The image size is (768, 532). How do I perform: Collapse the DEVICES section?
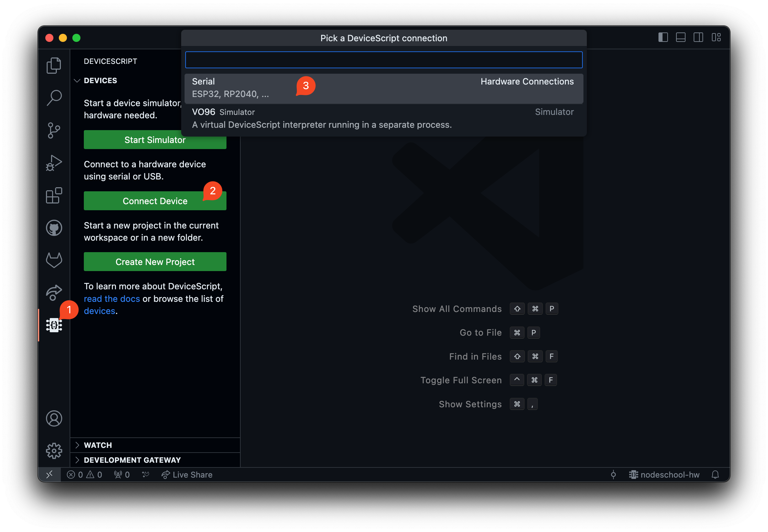point(100,80)
